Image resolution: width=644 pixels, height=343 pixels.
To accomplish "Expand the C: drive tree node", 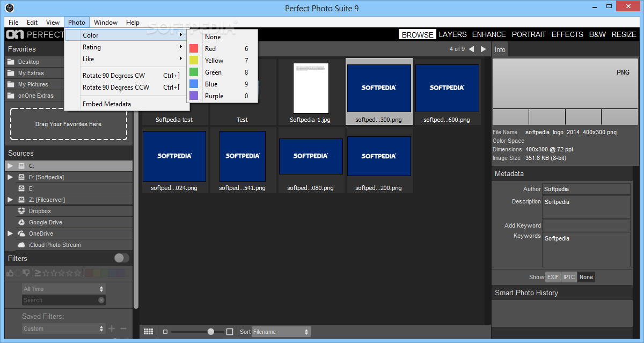I will 10,166.
